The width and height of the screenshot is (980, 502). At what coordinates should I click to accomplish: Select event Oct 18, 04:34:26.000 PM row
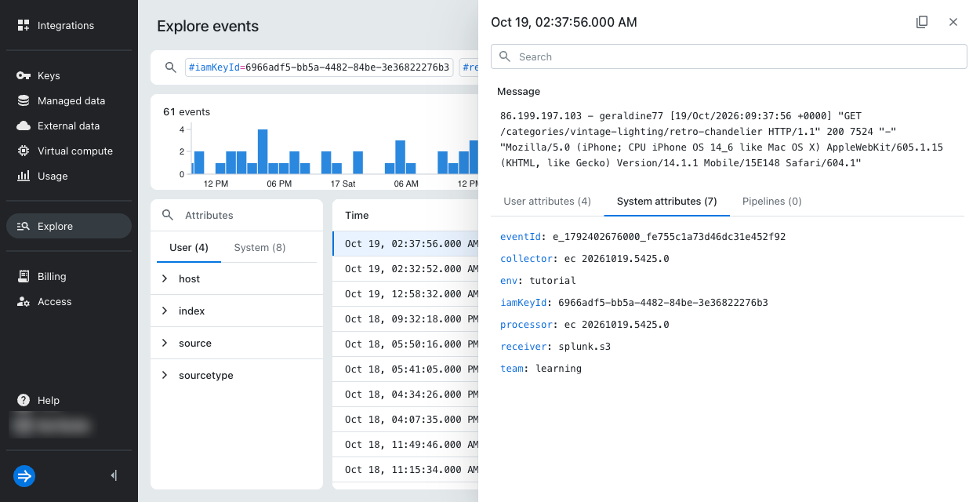(405, 395)
